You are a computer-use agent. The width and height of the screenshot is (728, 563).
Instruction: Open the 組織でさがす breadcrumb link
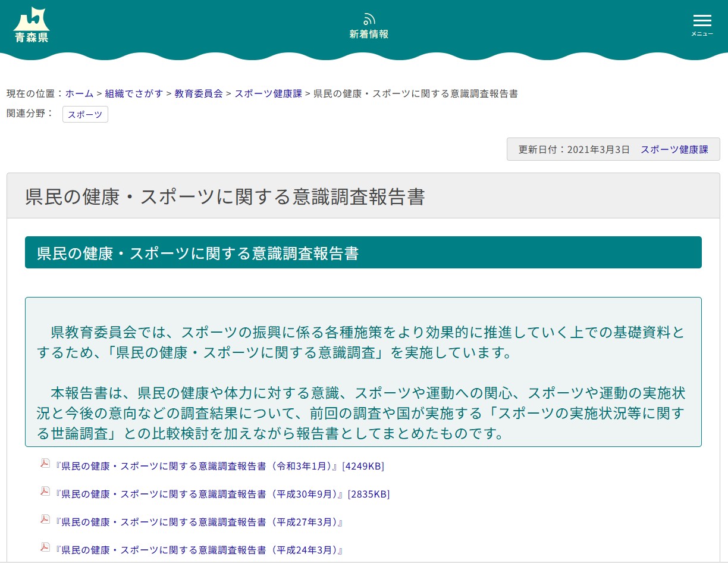click(x=134, y=93)
